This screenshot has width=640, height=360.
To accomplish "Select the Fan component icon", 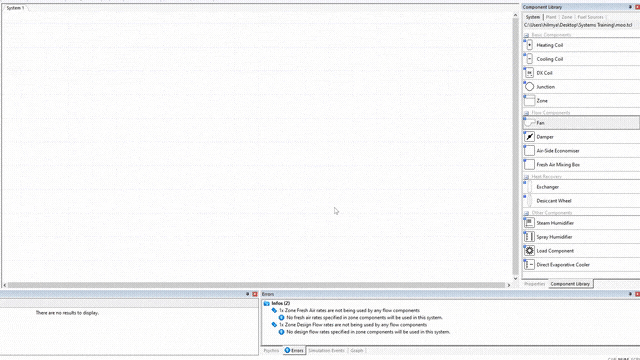I will point(529,122).
